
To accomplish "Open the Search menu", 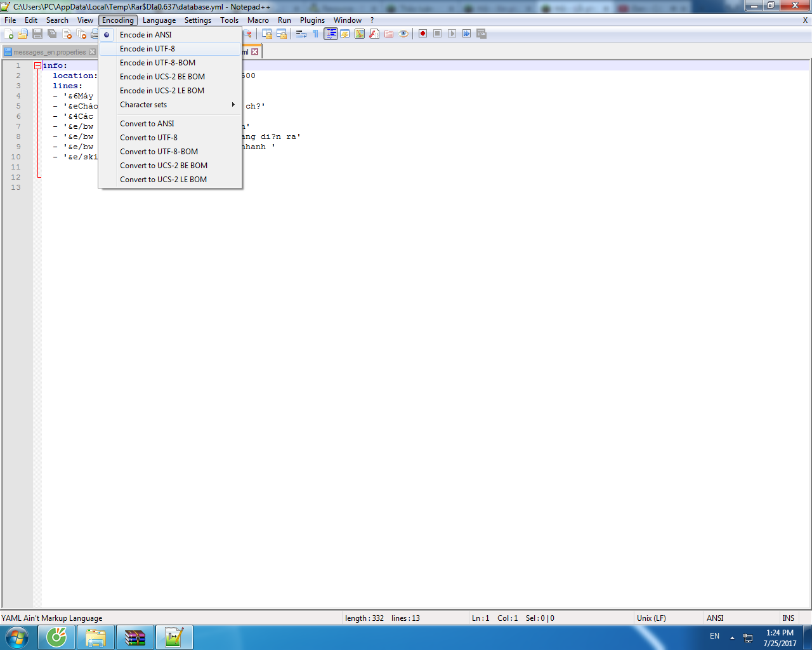I will (57, 20).
